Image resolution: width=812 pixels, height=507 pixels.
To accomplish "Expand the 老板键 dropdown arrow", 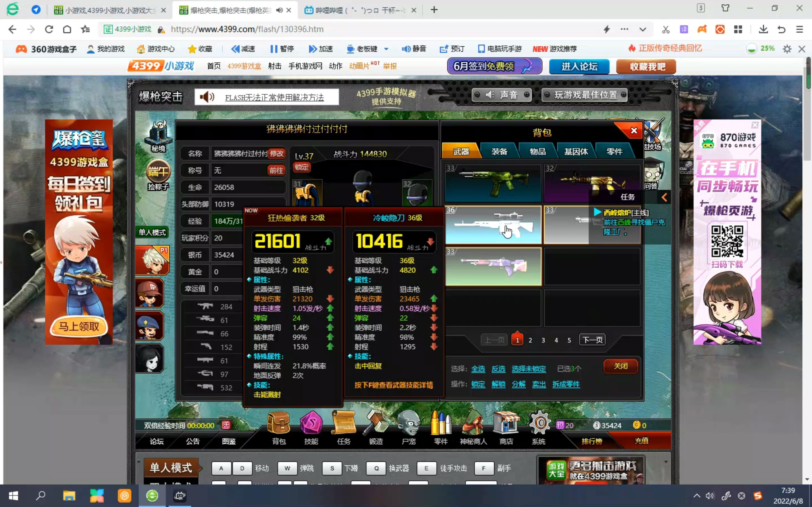I will 386,49.
